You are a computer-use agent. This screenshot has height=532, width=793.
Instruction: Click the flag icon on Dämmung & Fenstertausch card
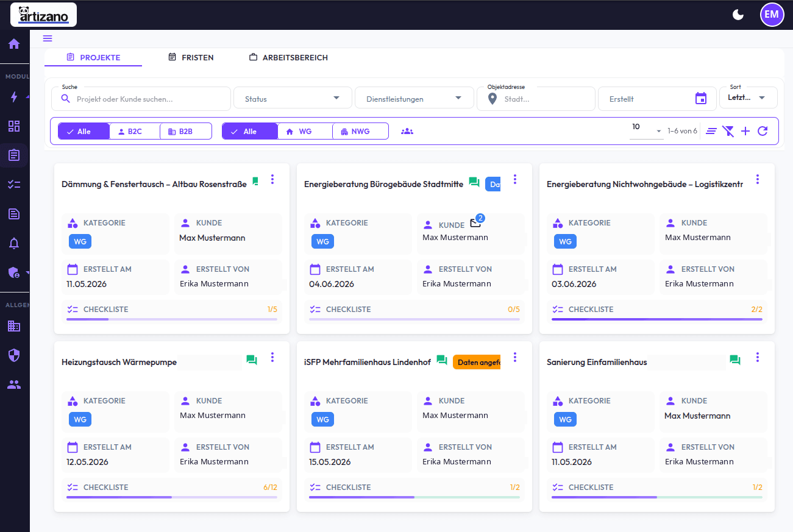pyautogui.click(x=255, y=181)
